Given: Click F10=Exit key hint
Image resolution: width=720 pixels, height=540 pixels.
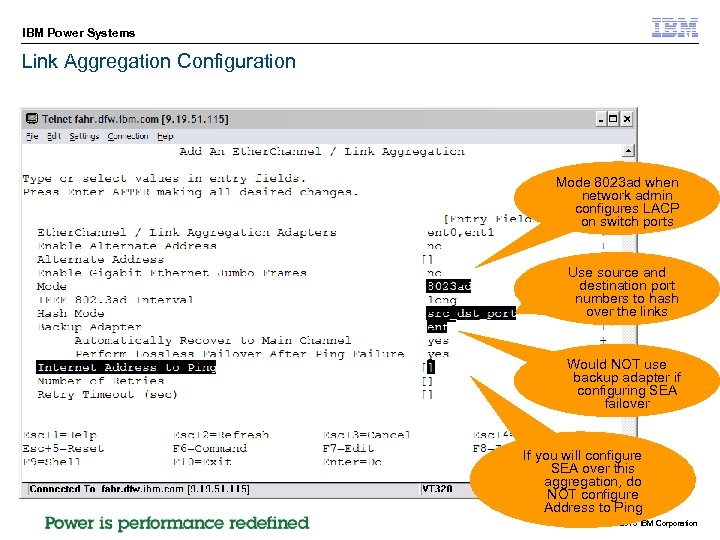Looking at the screenshot, I should coord(202,461).
